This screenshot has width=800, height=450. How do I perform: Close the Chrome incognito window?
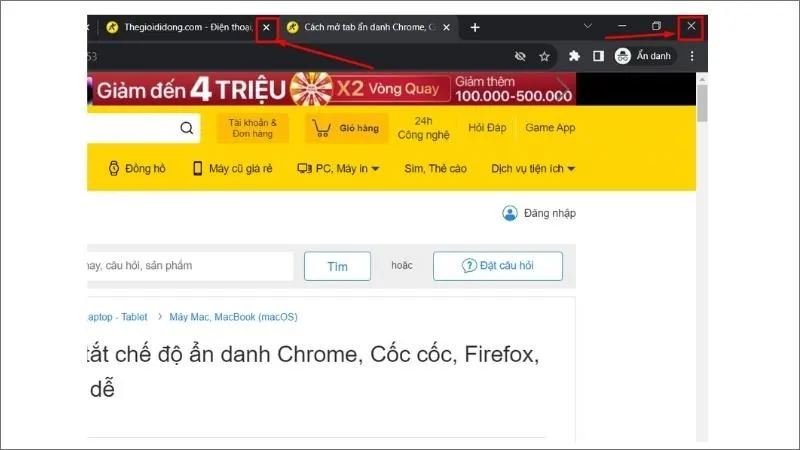[x=691, y=26]
